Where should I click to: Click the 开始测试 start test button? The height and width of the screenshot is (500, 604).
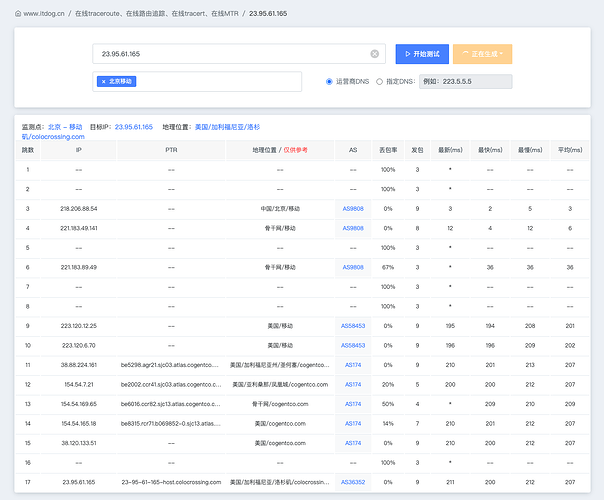422,54
